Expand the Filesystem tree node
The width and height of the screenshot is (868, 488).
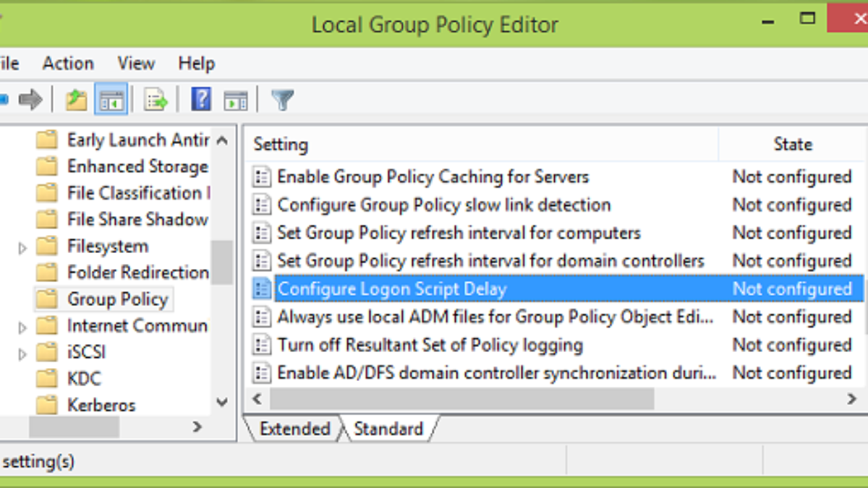[22, 248]
